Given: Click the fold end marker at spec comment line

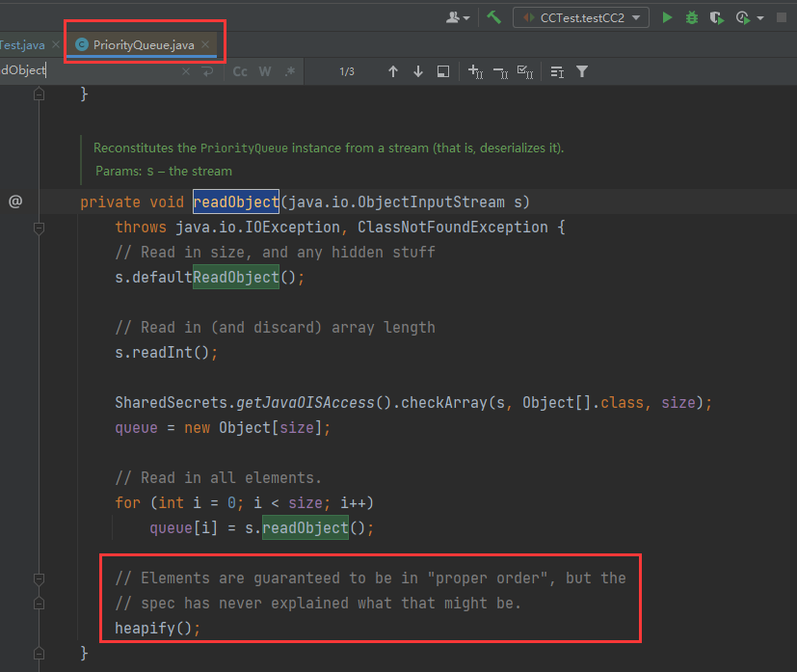Looking at the screenshot, I should [40, 604].
